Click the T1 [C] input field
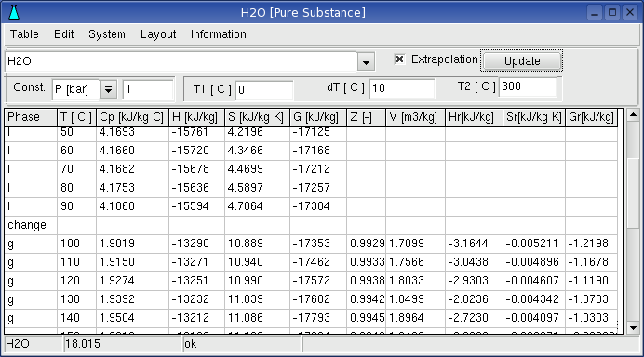 (264, 90)
